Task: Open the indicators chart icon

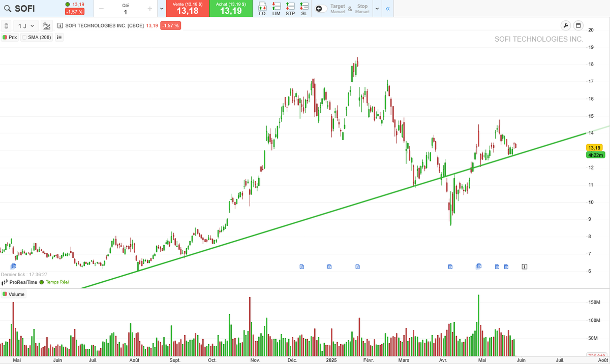Action: coord(47,25)
